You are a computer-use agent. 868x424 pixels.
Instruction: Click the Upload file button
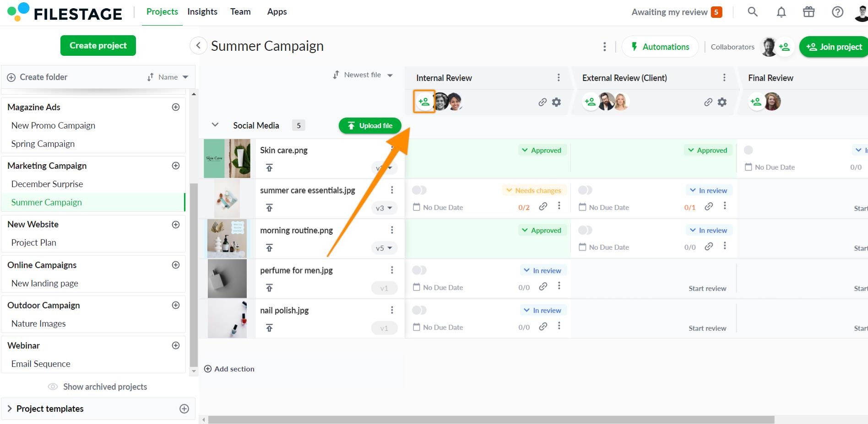coord(370,125)
